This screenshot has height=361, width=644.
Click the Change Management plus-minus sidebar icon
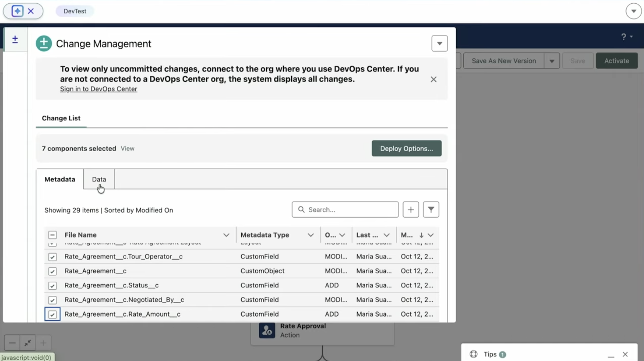15,40
